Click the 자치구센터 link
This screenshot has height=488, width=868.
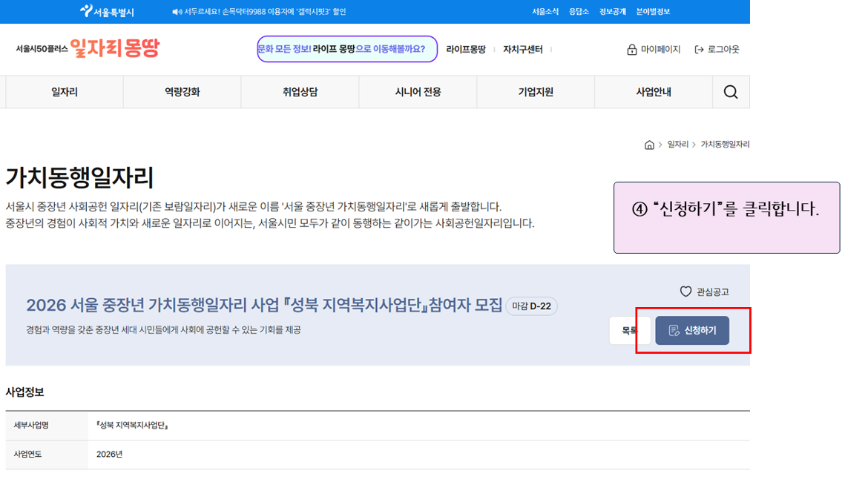(522, 50)
